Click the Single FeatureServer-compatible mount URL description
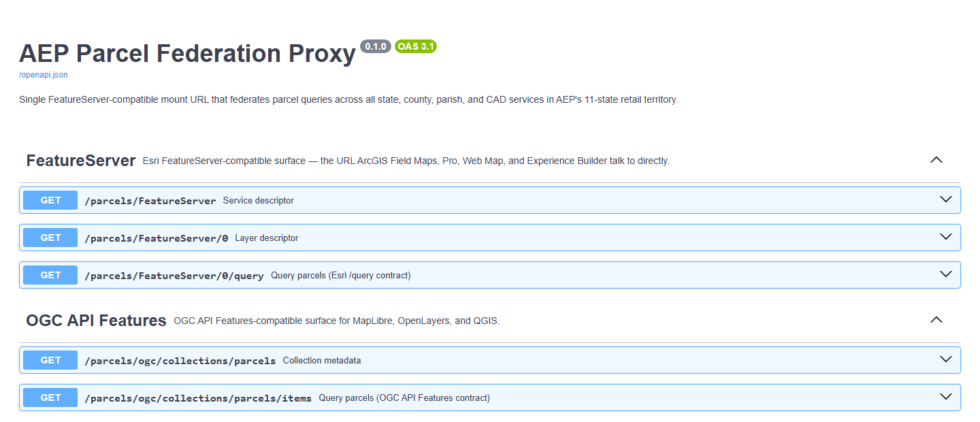Viewport: 980px width, 422px height. (348, 99)
